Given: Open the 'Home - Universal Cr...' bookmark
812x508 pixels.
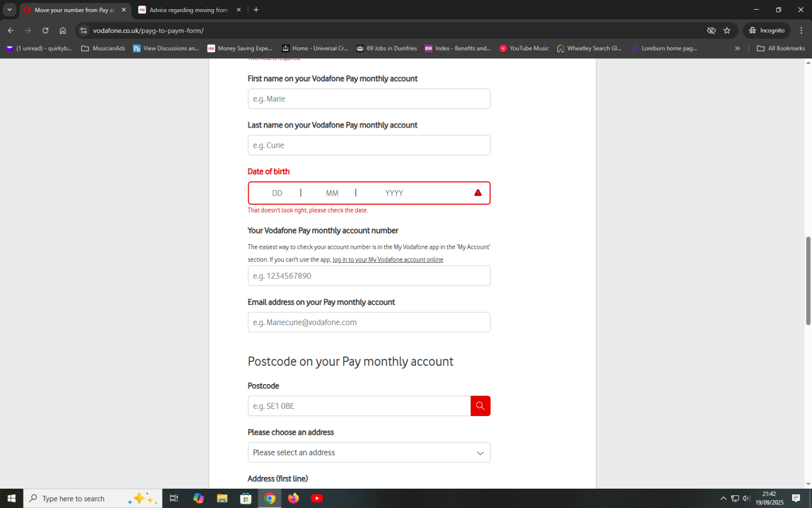Looking at the screenshot, I should (x=315, y=48).
